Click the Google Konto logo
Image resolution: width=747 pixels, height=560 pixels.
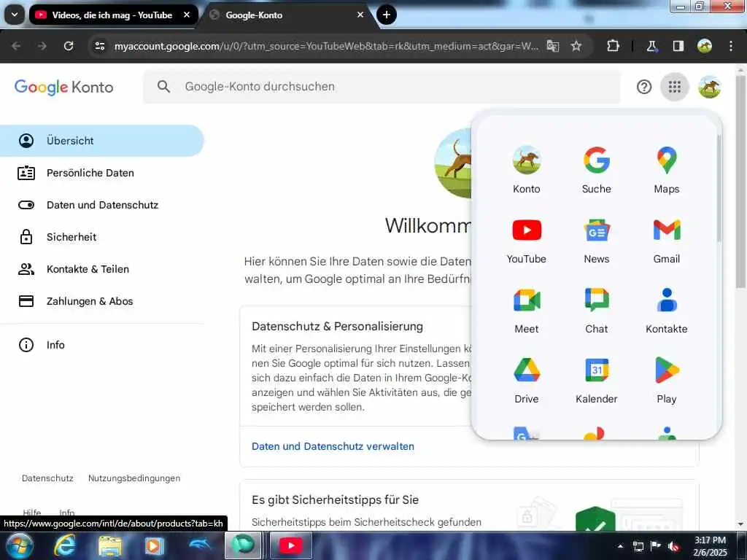click(64, 87)
